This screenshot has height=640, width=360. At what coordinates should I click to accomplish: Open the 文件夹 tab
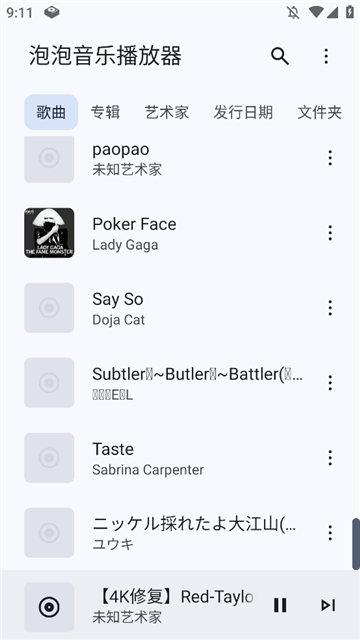319,112
